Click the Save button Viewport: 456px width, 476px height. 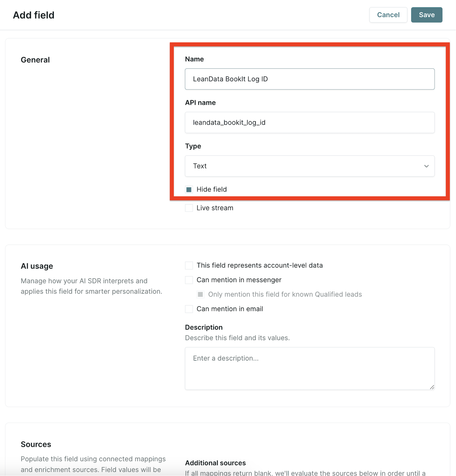(x=426, y=15)
